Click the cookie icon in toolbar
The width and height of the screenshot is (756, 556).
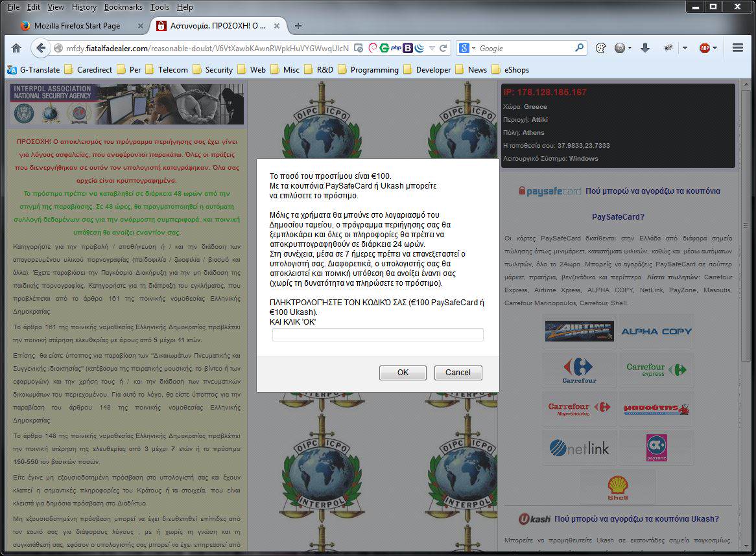[600, 48]
